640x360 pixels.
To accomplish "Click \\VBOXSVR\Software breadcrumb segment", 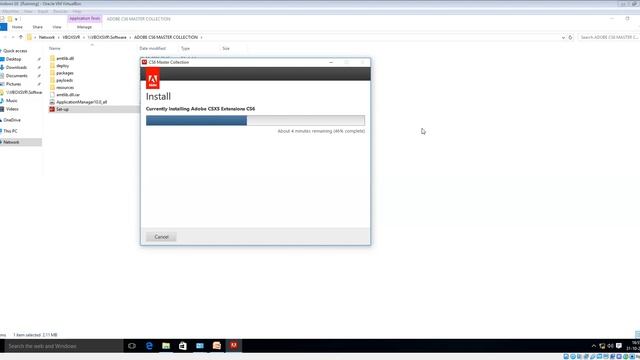I will [x=107, y=37].
